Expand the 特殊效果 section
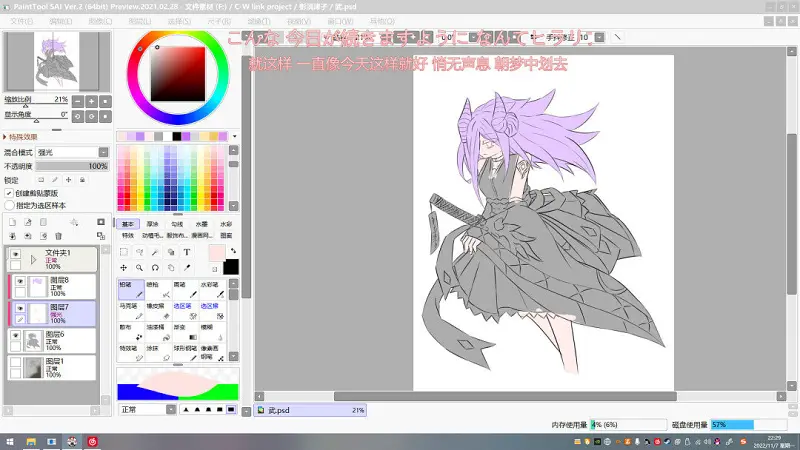 20,137
